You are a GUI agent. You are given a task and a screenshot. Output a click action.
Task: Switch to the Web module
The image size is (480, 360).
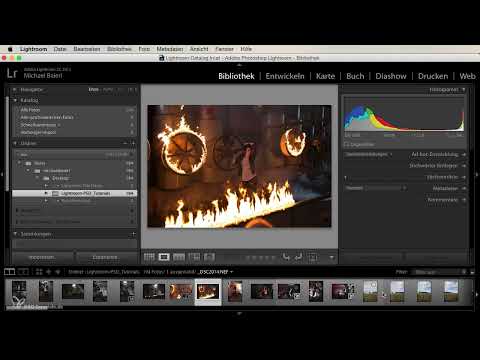click(x=467, y=76)
